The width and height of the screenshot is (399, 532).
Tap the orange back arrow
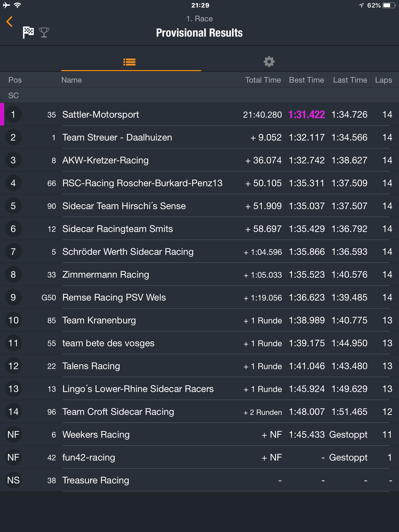coord(9,22)
